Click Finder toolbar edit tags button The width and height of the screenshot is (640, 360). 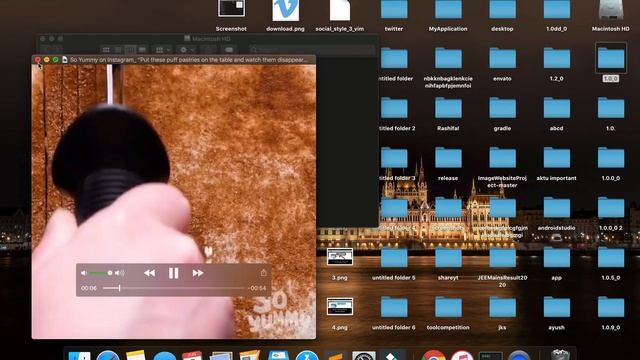(229, 50)
